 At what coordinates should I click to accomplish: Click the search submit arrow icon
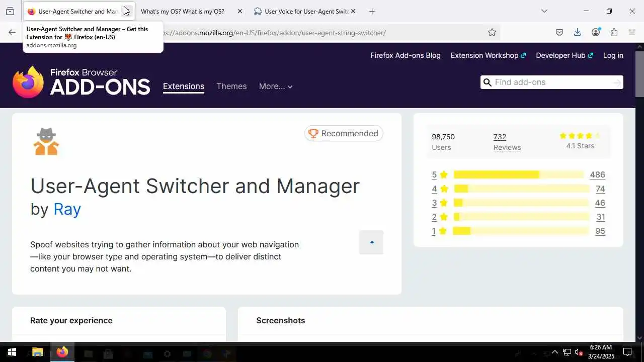pos(617,82)
